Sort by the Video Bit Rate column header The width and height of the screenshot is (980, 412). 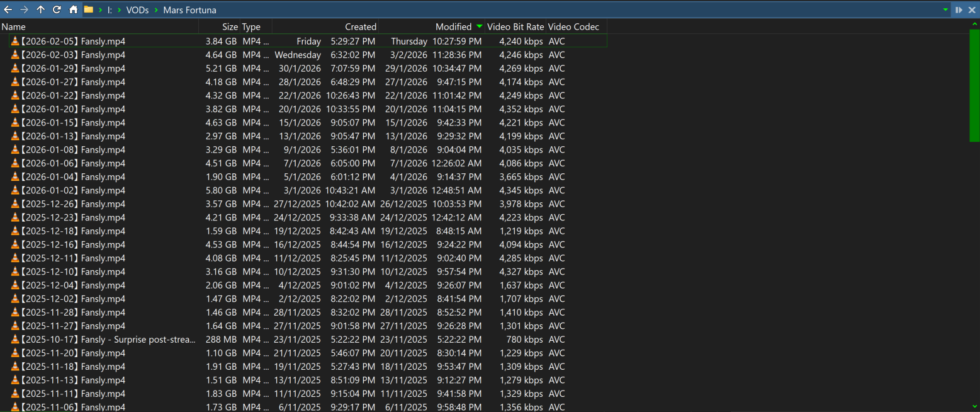[515, 26]
